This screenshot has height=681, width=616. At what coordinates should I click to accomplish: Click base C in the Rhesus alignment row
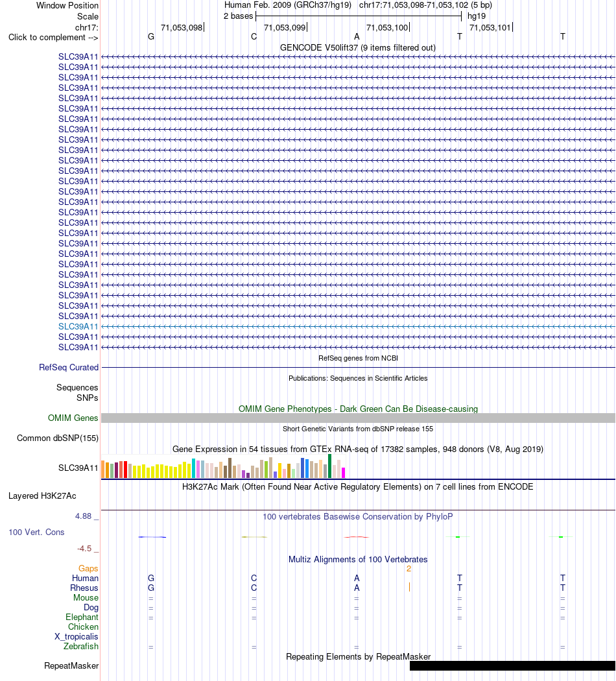tap(254, 588)
